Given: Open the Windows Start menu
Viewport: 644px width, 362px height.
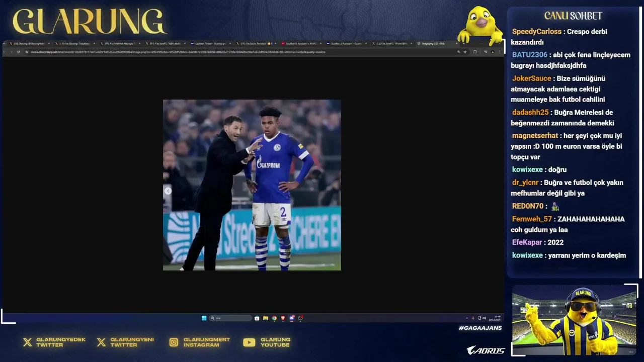Looking at the screenshot, I should pyautogui.click(x=204, y=318).
